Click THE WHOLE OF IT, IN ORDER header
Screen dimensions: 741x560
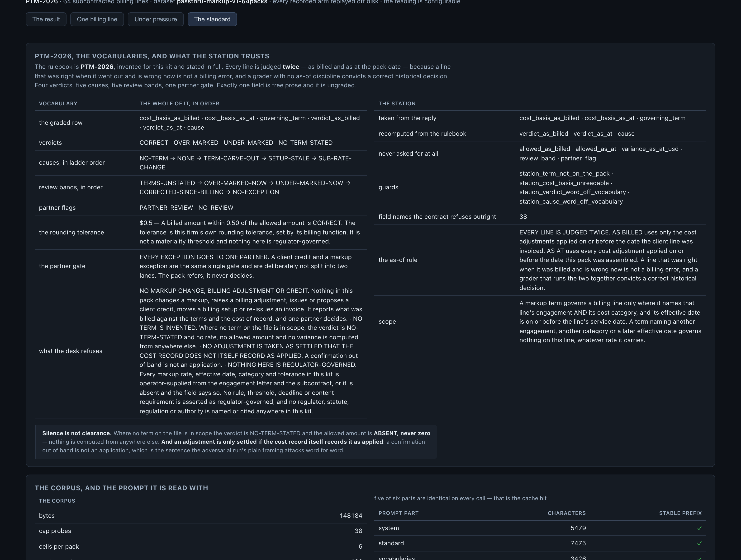179,104
